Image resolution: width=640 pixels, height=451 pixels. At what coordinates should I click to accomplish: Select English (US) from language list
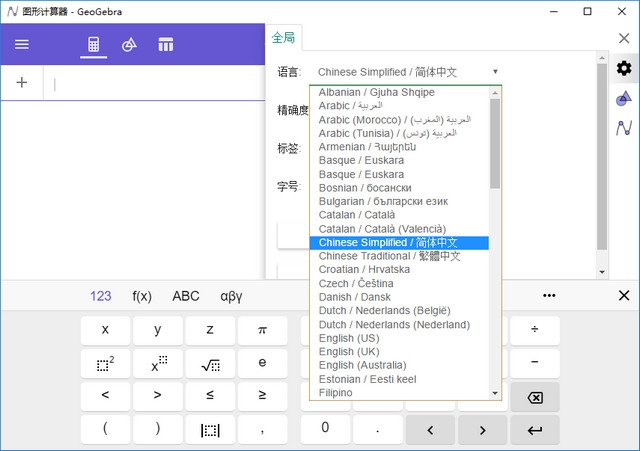(x=349, y=339)
